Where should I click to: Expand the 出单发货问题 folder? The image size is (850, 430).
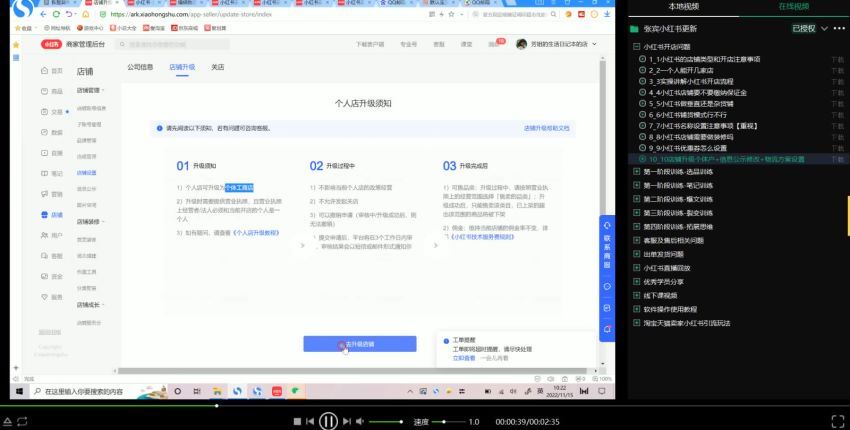(x=636, y=254)
